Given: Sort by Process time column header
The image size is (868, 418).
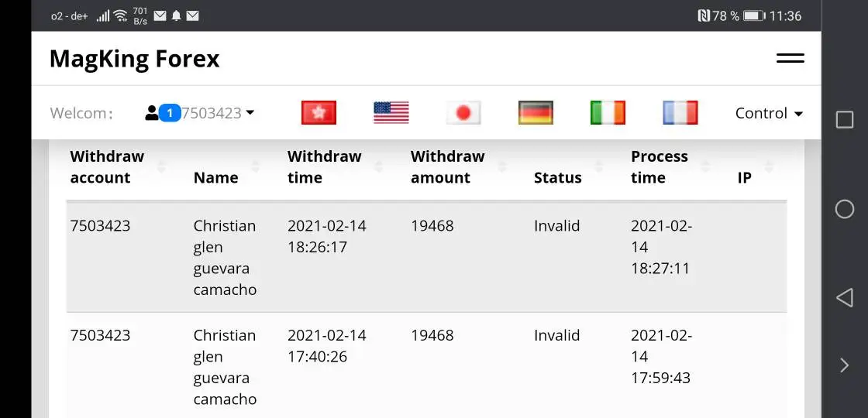Looking at the screenshot, I should pyautogui.click(x=660, y=166).
